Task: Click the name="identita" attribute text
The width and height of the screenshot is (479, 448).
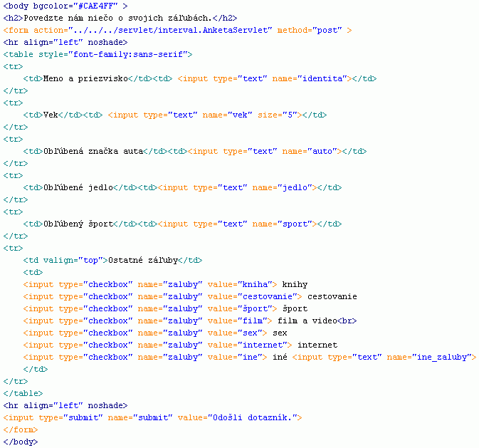Action: click(x=310, y=78)
